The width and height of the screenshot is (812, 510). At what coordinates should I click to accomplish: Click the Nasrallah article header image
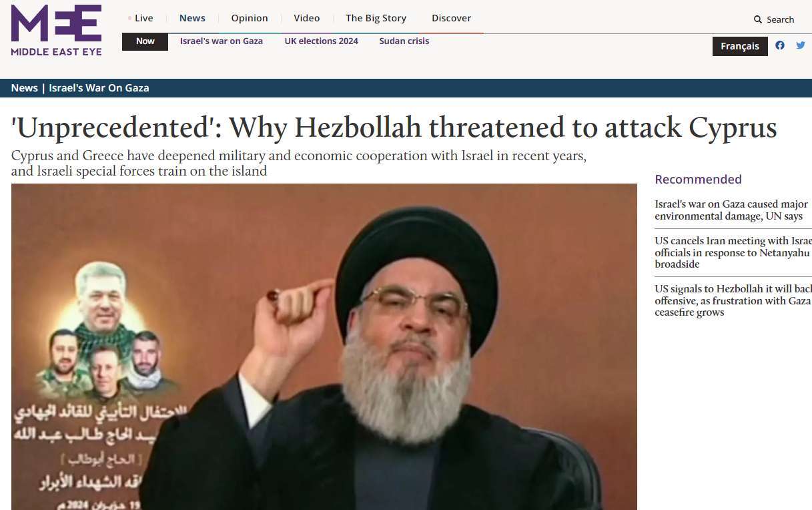(x=324, y=346)
